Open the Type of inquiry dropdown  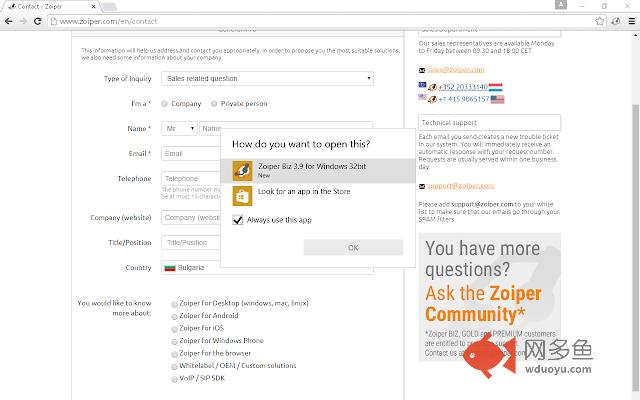tap(267, 78)
